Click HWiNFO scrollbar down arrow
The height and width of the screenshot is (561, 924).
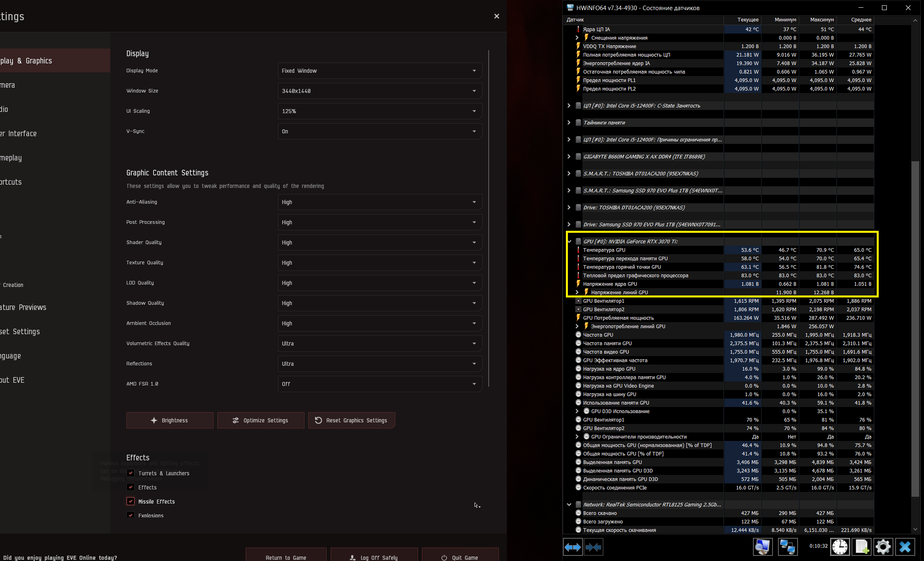(916, 529)
